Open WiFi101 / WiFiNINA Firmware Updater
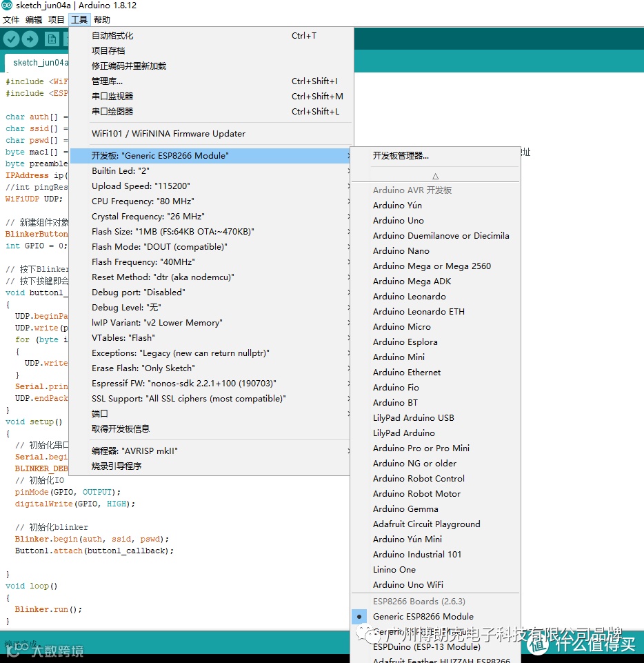644x663 pixels. coord(210,134)
